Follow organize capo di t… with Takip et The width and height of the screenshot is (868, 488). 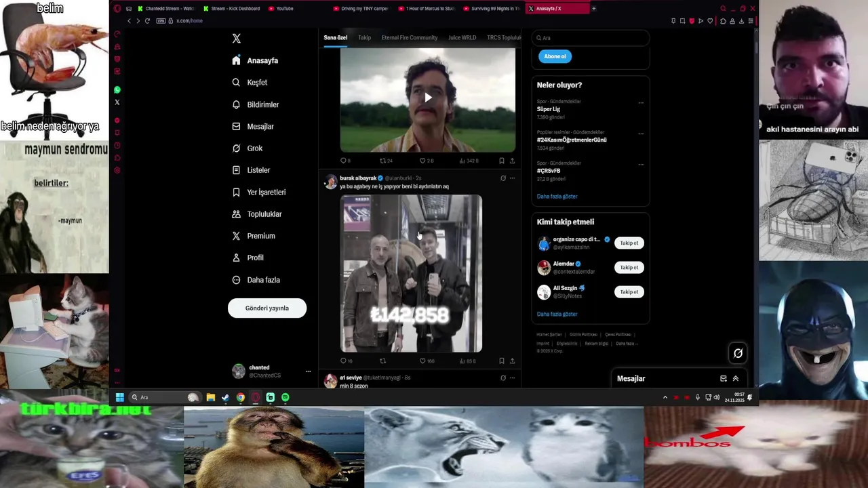pyautogui.click(x=629, y=243)
